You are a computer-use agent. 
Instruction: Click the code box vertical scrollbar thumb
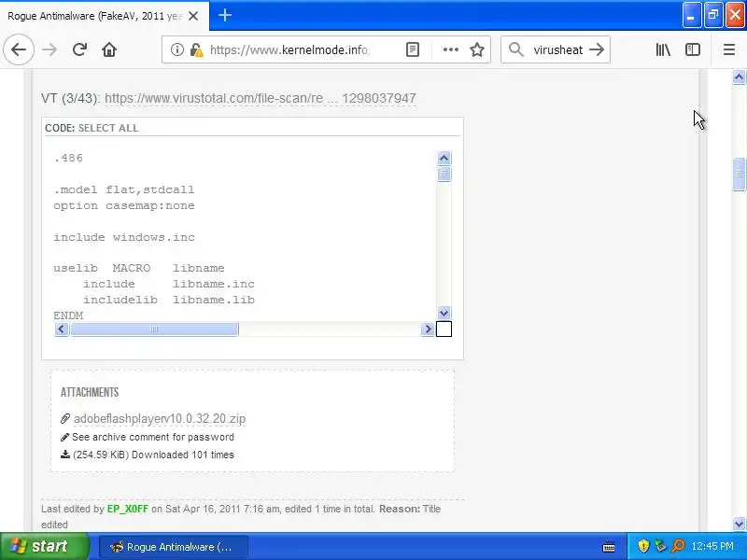(444, 174)
